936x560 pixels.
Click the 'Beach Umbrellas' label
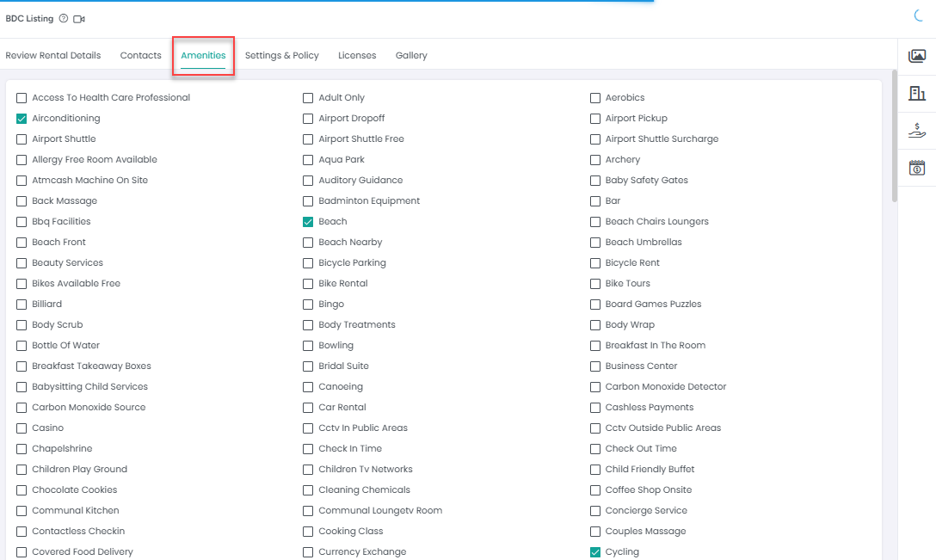click(x=643, y=242)
